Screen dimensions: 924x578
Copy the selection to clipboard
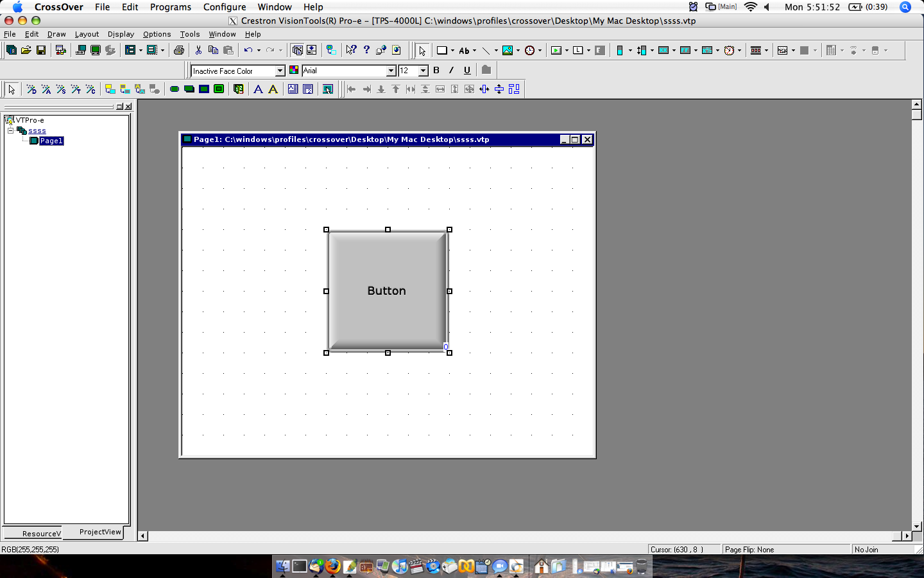(x=214, y=49)
